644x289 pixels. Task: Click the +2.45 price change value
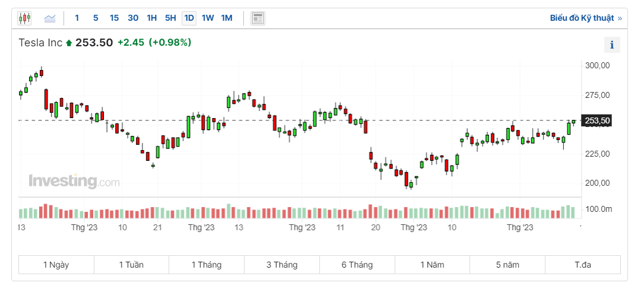pos(131,42)
